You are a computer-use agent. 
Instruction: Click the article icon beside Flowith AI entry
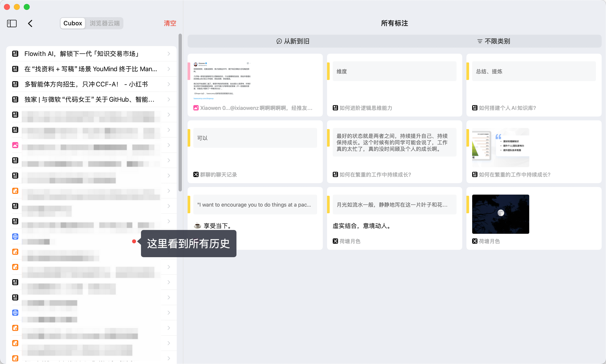coord(15,54)
